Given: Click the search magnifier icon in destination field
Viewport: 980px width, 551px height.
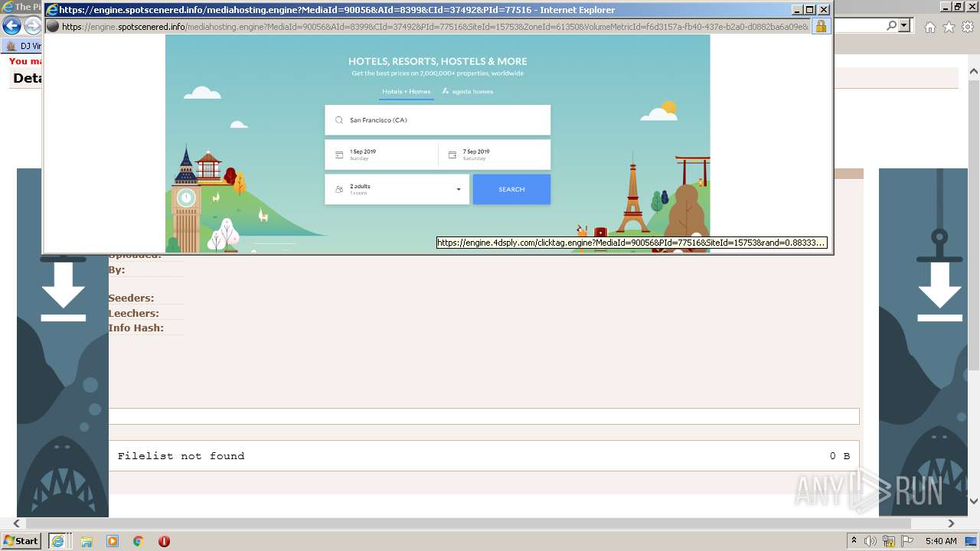Looking at the screenshot, I should click(x=339, y=120).
